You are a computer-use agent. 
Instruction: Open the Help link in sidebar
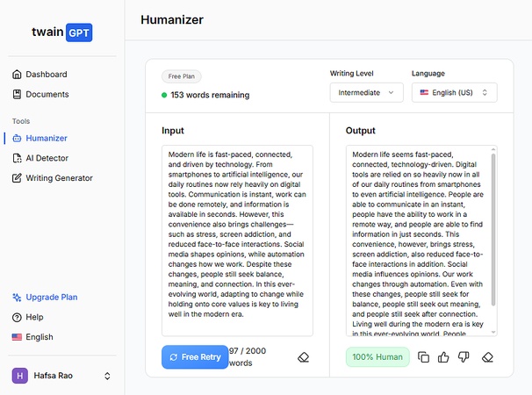pos(28,317)
